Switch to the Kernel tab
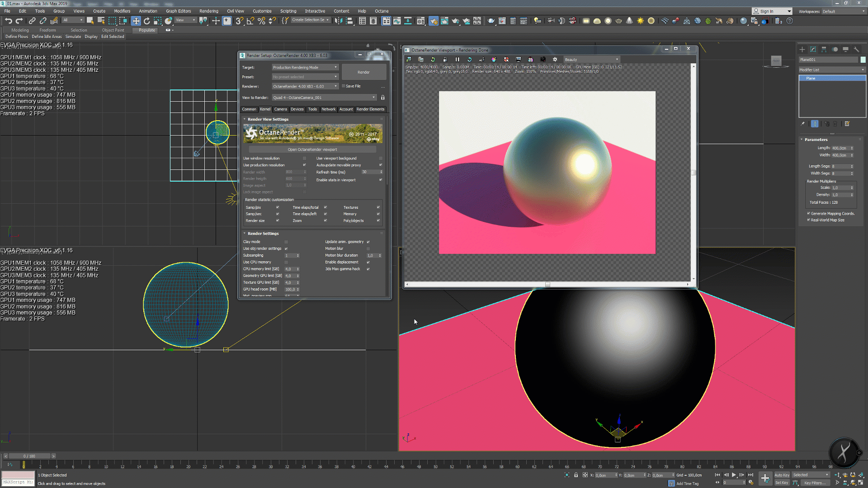Image resolution: width=868 pixels, height=488 pixels. (x=265, y=109)
